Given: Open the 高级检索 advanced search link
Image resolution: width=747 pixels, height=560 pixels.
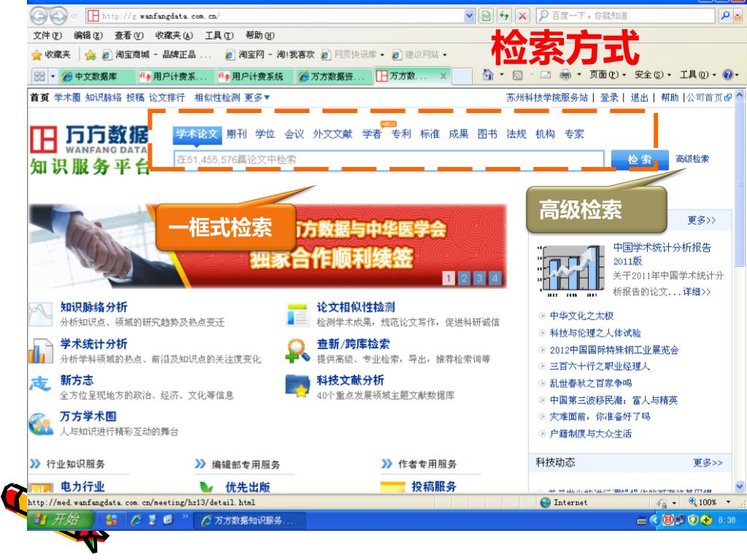Looking at the screenshot, I should click(692, 159).
